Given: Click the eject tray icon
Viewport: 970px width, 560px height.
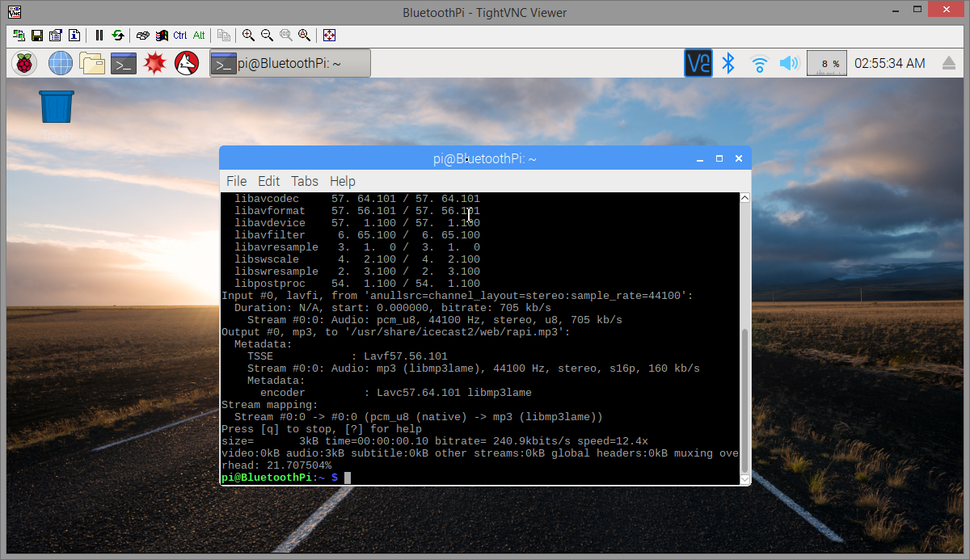Looking at the screenshot, I should click(x=949, y=63).
